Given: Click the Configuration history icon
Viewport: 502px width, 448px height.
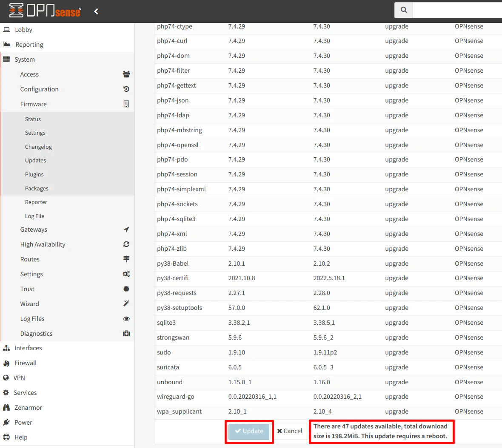Looking at the screenshot, I should tap(126, 89).
